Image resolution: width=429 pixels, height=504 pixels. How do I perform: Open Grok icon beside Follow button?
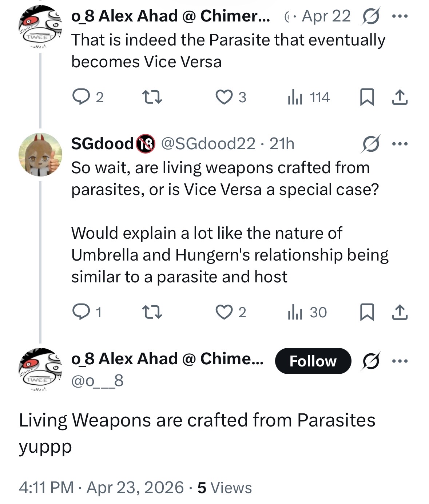tap(370, 361)
